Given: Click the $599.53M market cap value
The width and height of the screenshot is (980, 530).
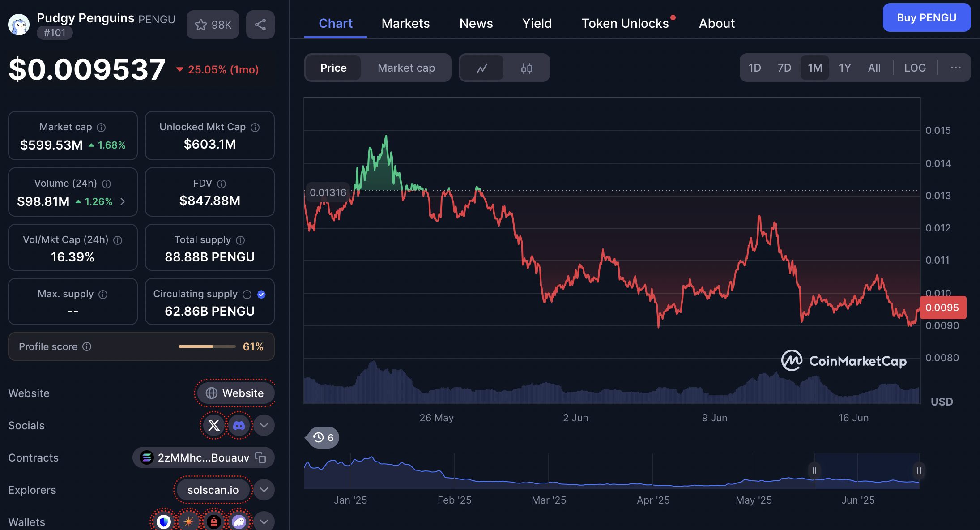Looking at the screenshot, I should [51, 145].
